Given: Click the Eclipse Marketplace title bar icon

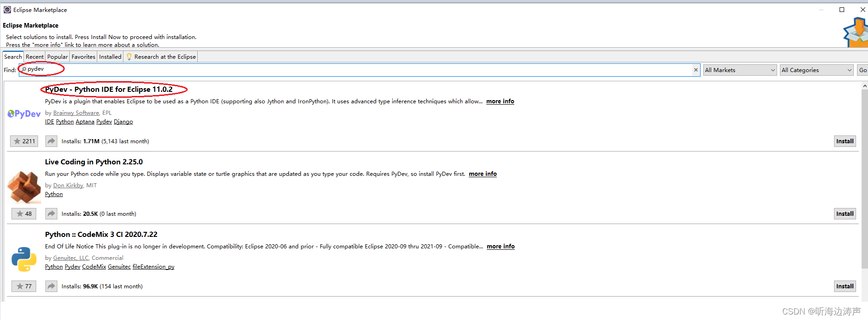Looking at the screenshot, I should [x=7, y=10].
